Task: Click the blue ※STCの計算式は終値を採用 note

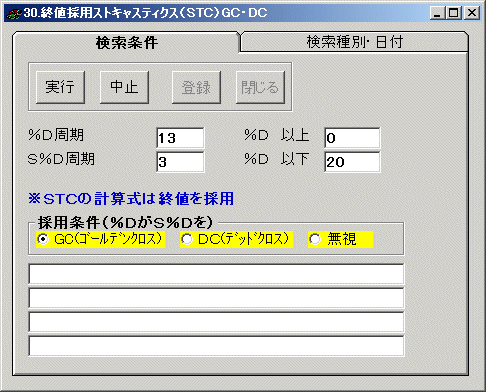Action: coord(131,199)
